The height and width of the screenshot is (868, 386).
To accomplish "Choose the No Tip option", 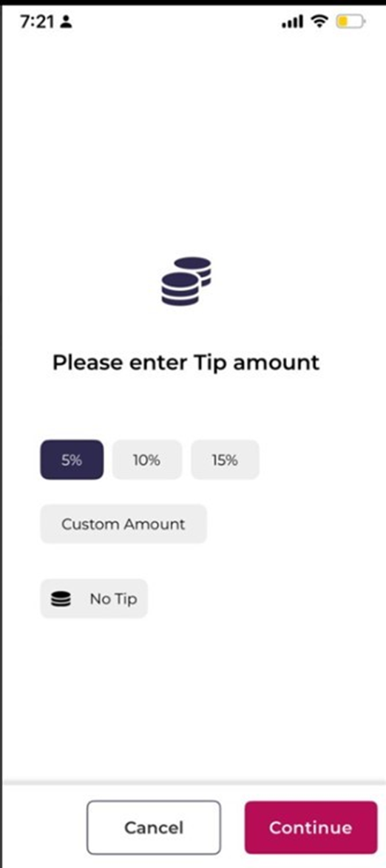I will pyautogui.click(x=94, y=598).
